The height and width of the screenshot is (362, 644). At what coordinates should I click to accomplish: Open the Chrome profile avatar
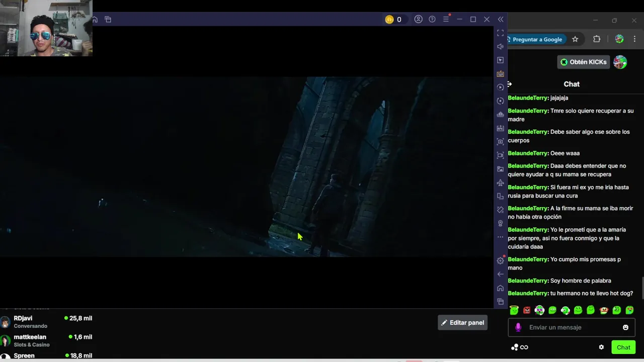tap(619, 39)
